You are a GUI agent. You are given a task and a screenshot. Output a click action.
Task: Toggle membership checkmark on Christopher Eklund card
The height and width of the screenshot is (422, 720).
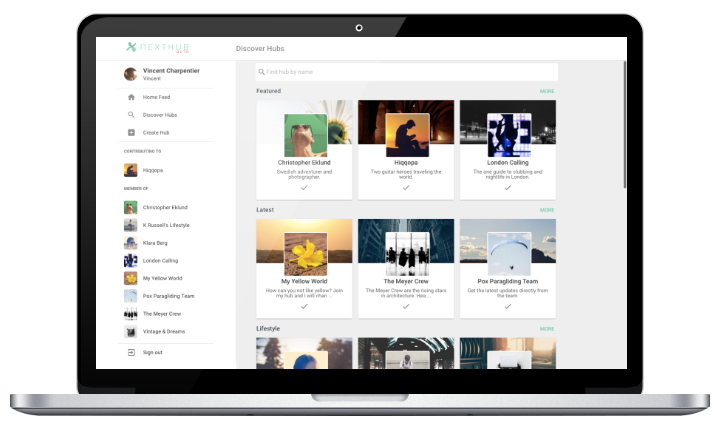[304, 188]
